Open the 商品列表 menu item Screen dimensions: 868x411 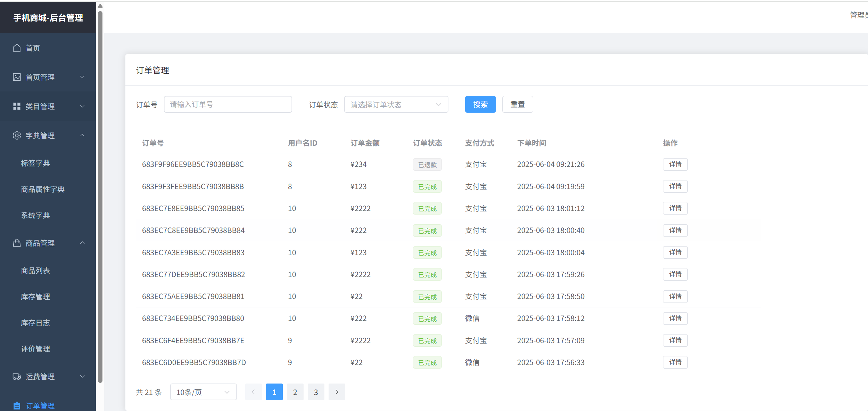(x=35, y=271)
